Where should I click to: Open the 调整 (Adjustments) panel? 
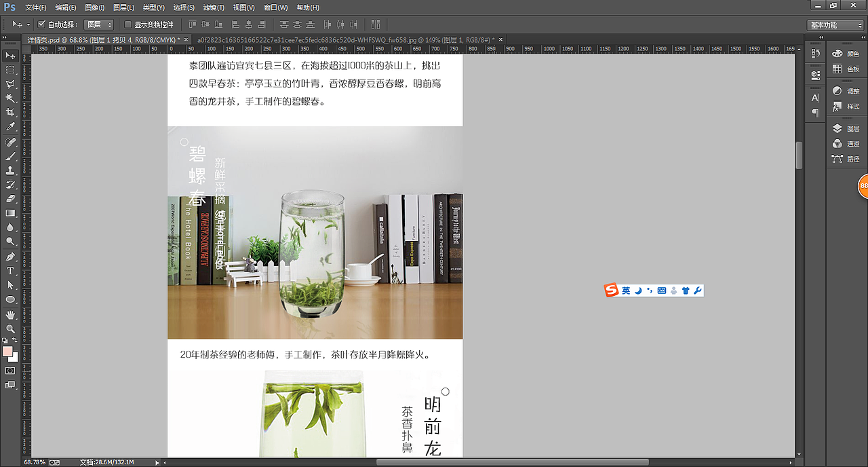point(846,91)
